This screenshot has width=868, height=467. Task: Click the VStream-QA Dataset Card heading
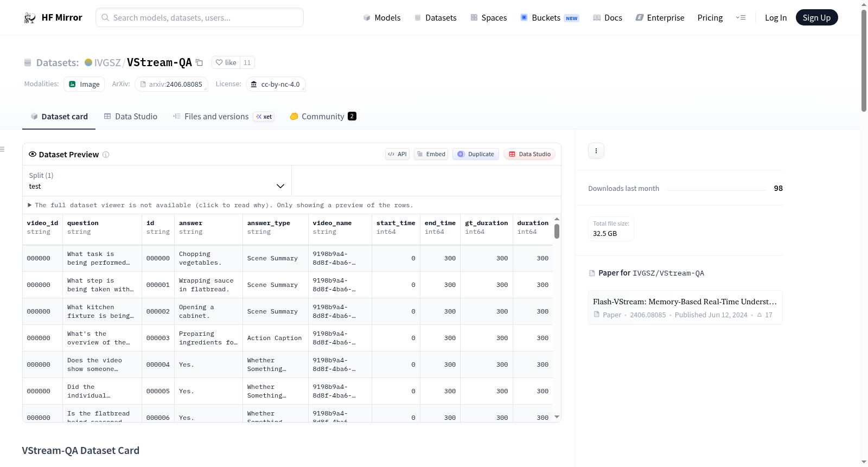[x=81, y=451]
